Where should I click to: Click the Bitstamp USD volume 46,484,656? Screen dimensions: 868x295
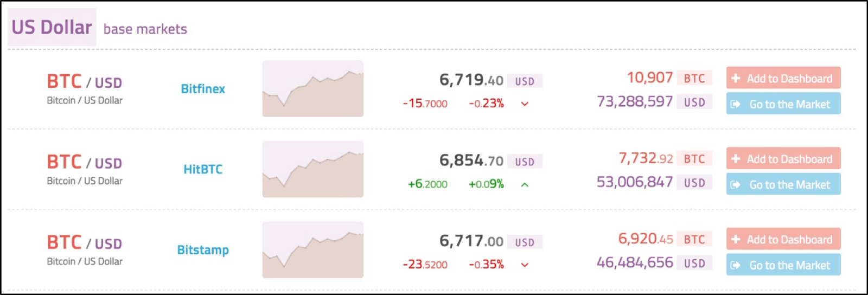[635, 263]
